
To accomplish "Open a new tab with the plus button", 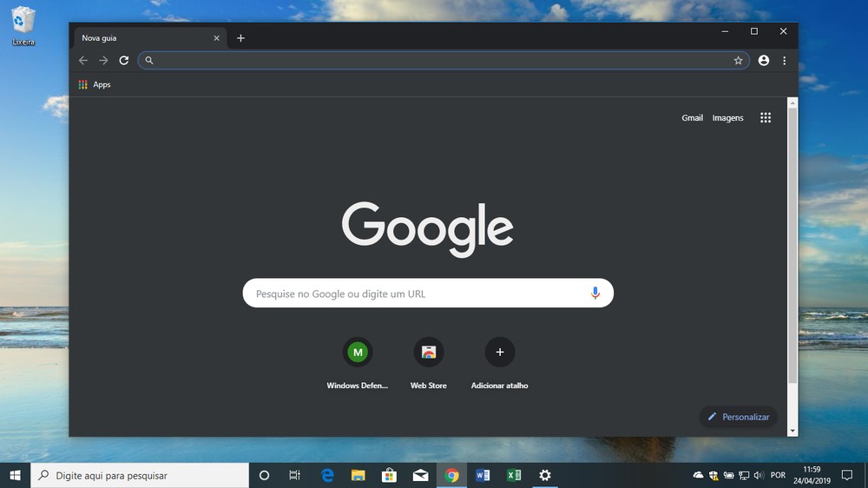I will tap(240, 38).
